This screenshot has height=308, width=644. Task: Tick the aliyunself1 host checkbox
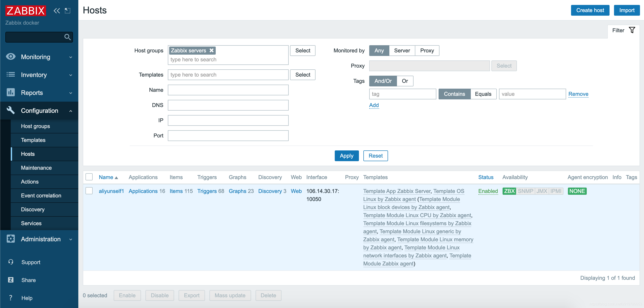pyautogui.click(x=89, y=191)
